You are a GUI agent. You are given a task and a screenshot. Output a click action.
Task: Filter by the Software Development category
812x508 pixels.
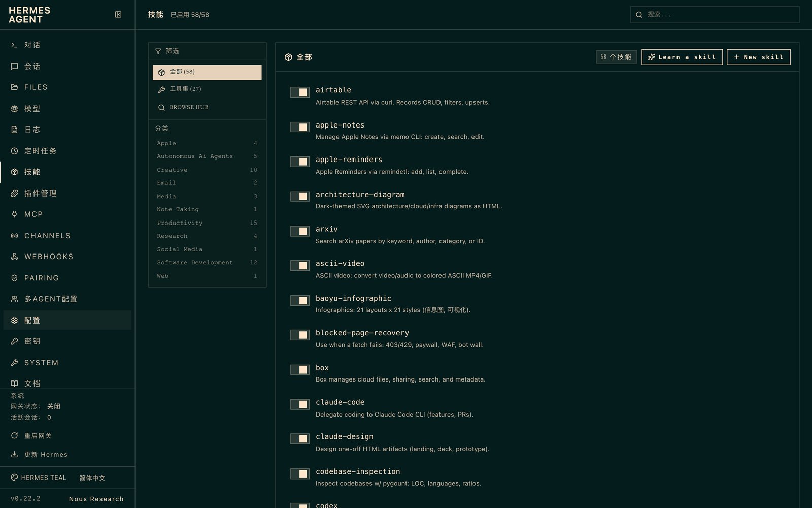click(x=207, y=263)
